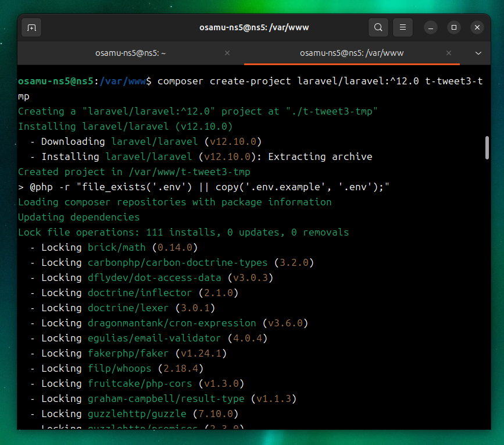Viewport: 504px width, 445px height.
Task: Click the "Lock file operations" line
Action: [x=183, y=232]
